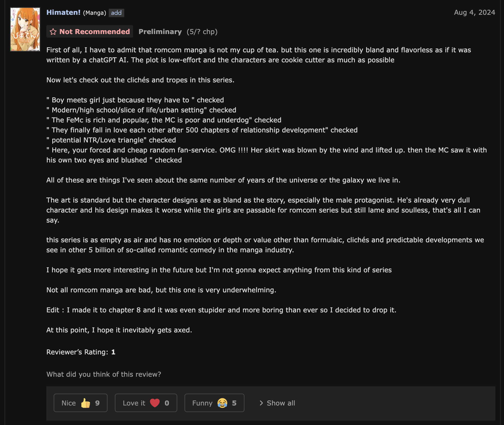Image resolution: width=504 pixels, height=425 pixels.
Task: Click the red heart Love it icon
Action: pyautogui.click(x=155, y=403)
